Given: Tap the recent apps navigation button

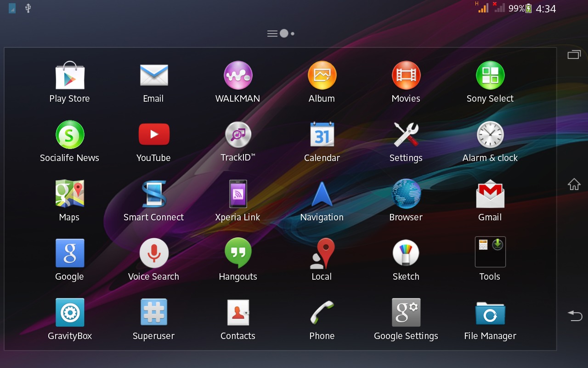Looking at the screenshot, I should point(574,55).
